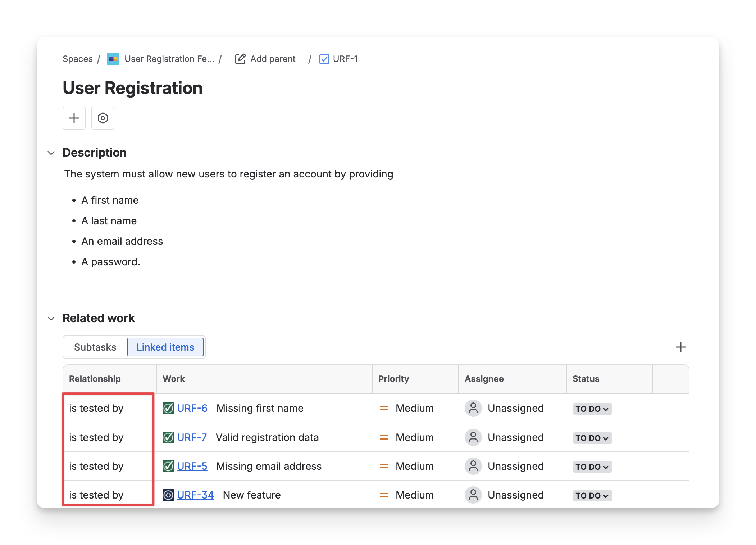This screenshot has width=756, height=545.
Task: Collapse the Description section
Action: pos(51,153)
